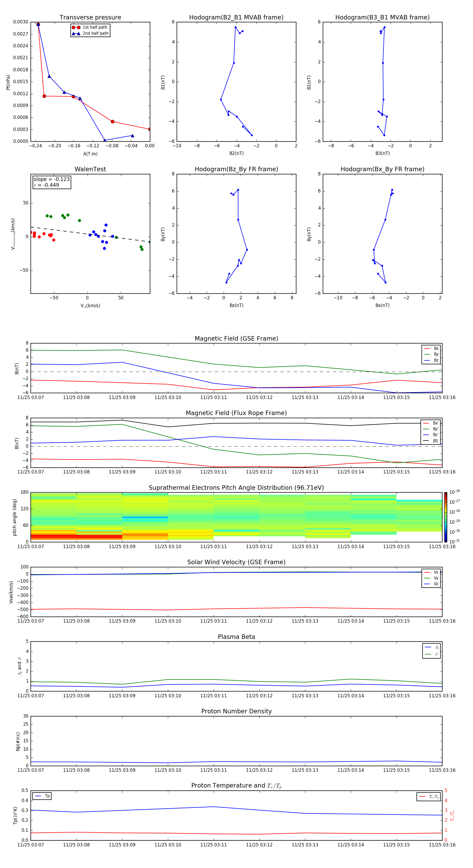Select the Vz legend entry
The image size is (473, 868).
[x=431, y=584]
